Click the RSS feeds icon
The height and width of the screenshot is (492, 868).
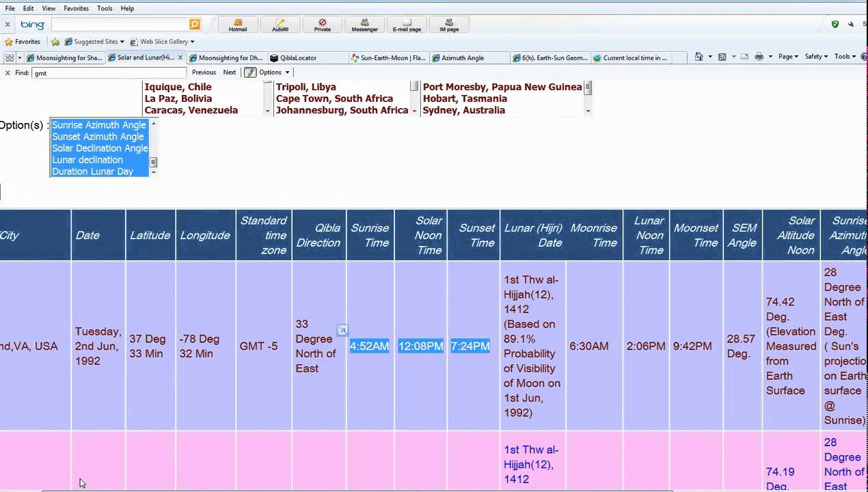(722, 57)
